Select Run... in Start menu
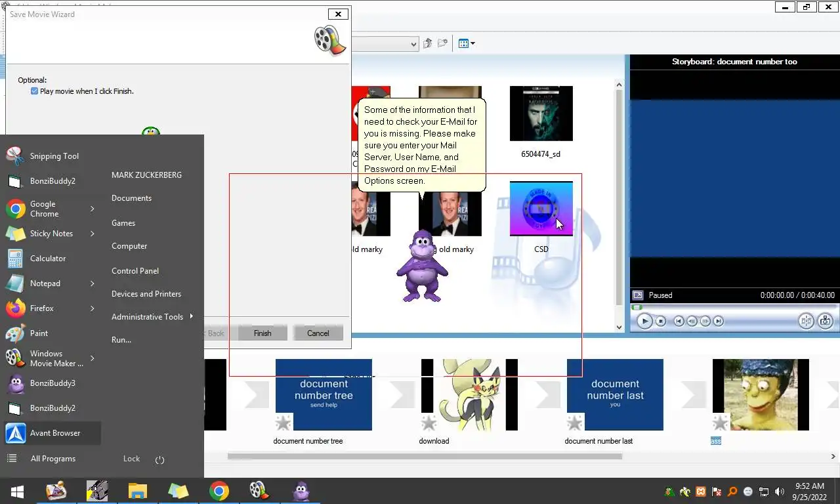The height and width of the screenshot is (504, 840). click(x=121, y=340)
